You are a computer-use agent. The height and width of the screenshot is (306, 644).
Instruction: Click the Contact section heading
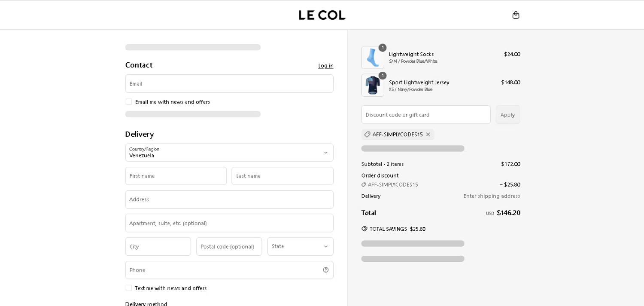(x=139, y=65)
